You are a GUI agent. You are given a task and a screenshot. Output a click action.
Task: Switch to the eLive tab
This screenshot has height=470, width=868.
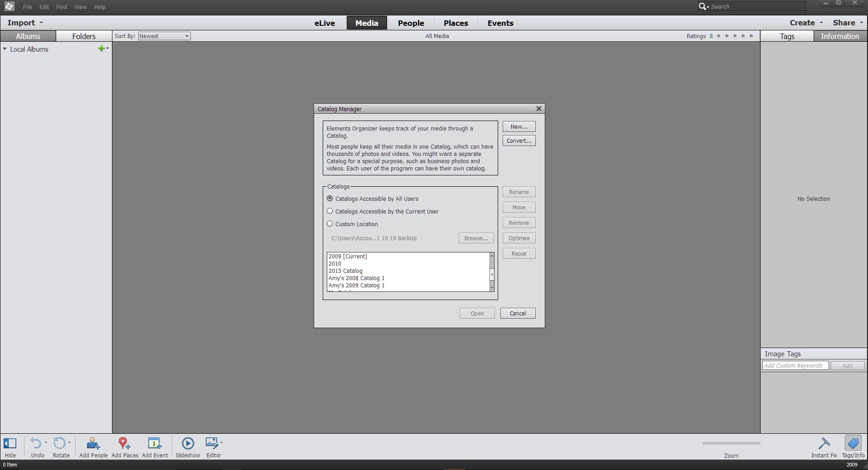(325, 23)
